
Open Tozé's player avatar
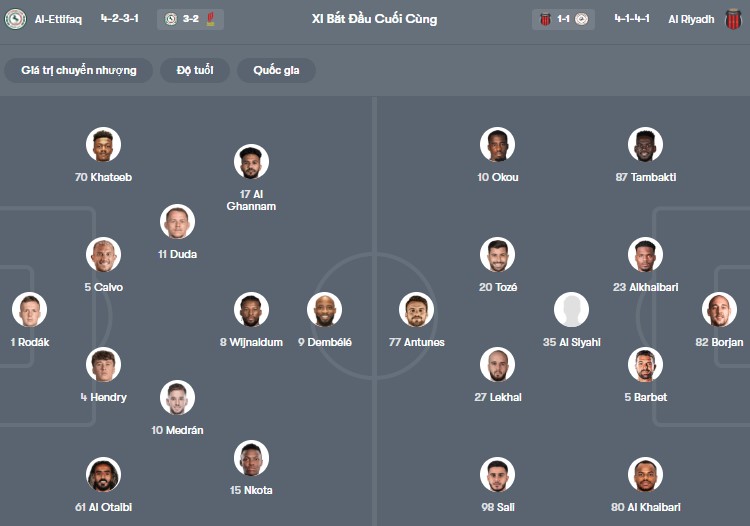tap(497, 255)
